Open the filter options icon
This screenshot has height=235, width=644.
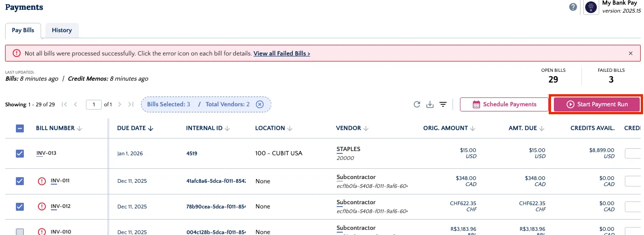pyautogui.click(x=443, y=104)
